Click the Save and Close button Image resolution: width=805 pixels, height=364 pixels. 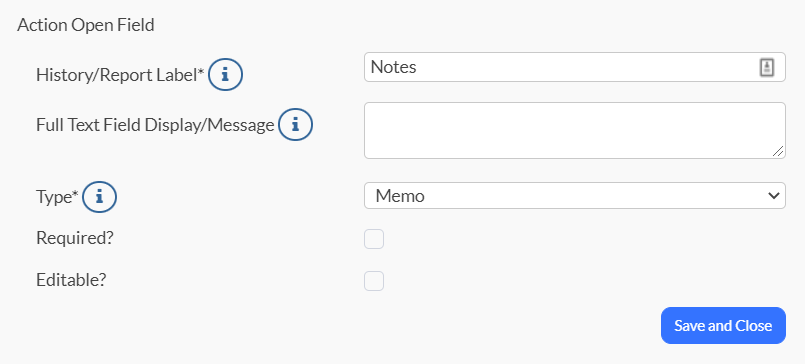click(723, 325)
